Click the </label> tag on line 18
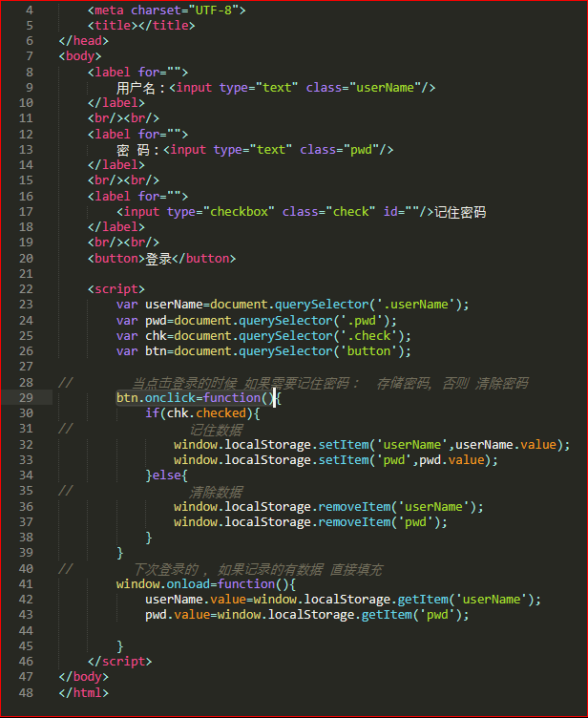Screen dimensions: 588x718 [116, 227]
